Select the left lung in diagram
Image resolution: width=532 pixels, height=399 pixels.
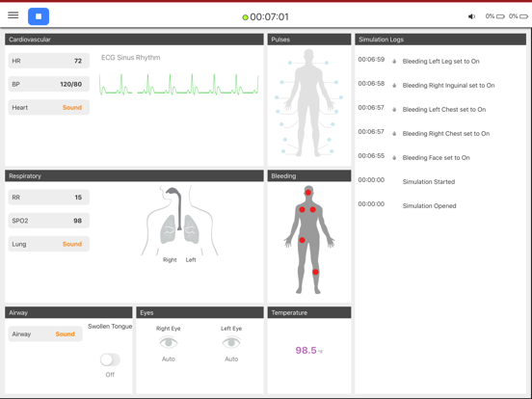[x=192, y=229]
